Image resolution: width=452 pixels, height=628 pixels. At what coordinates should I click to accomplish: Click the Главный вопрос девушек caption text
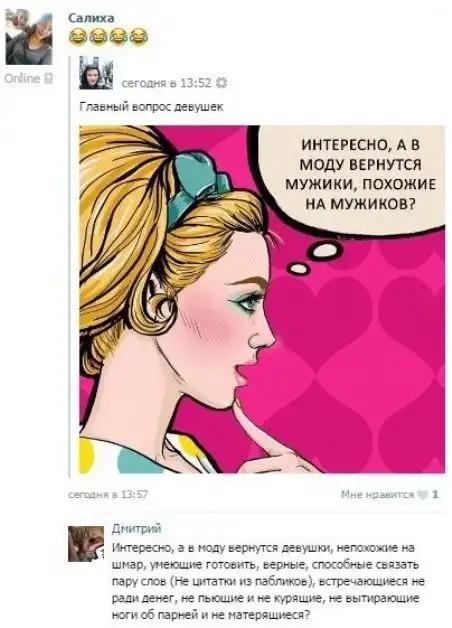click(x=151, y=107)
